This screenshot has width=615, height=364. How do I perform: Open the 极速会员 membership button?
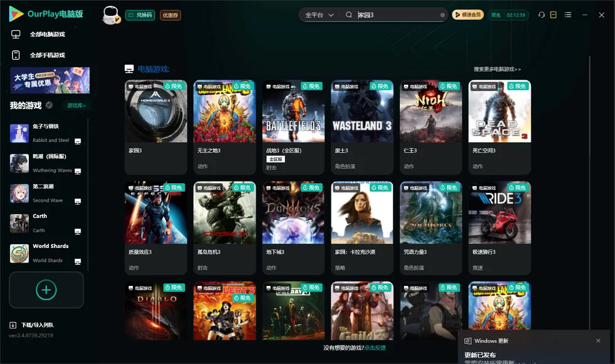(468, 15)
